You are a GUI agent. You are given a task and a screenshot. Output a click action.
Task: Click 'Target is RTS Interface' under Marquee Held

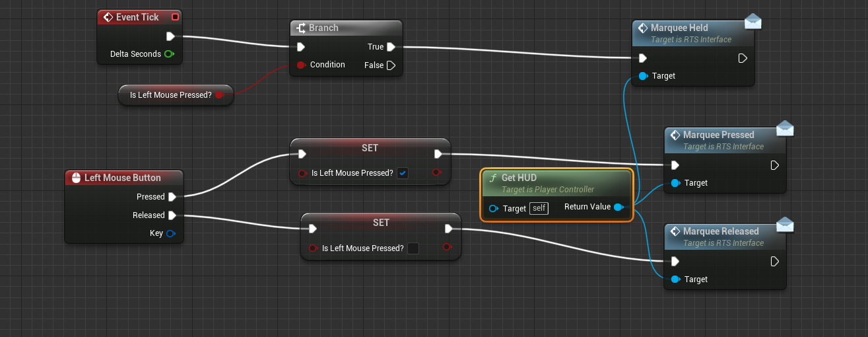(691, 40)
